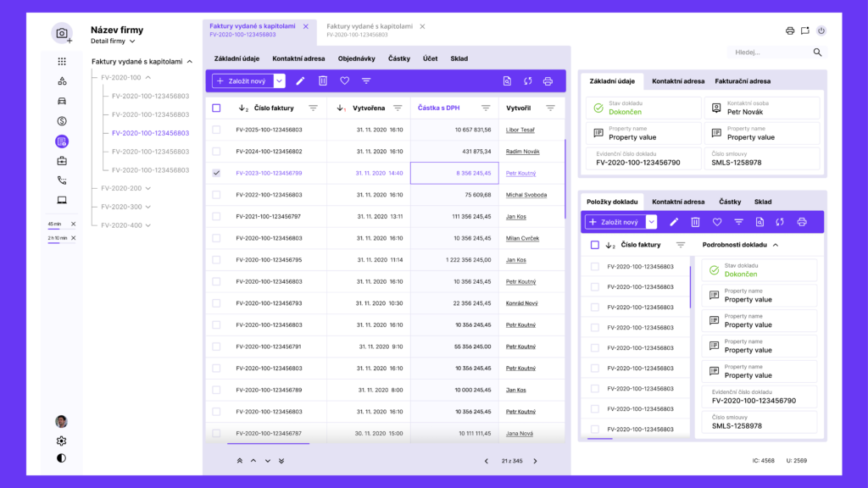Open the phone module in left sidebar

coord(62,180)
